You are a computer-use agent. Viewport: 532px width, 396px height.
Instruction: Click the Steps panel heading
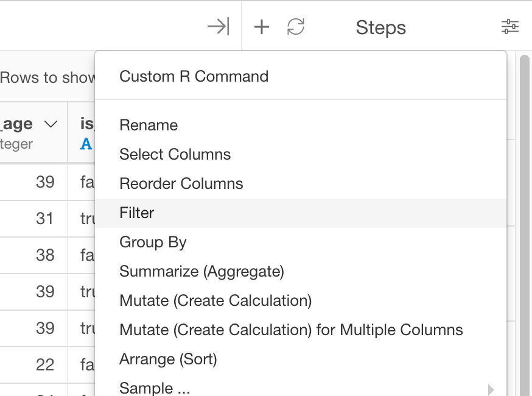(x=380, y=27)
